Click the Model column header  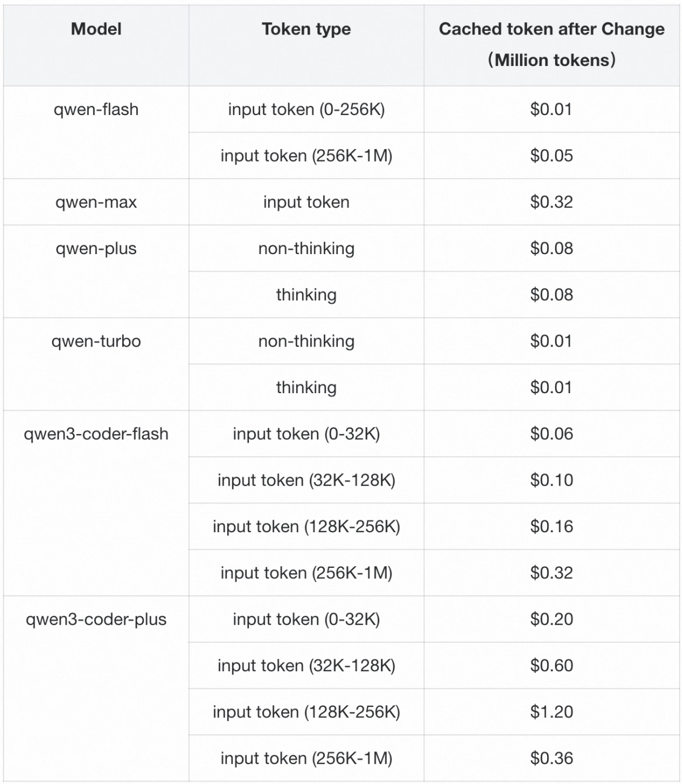tap(96, 29)
